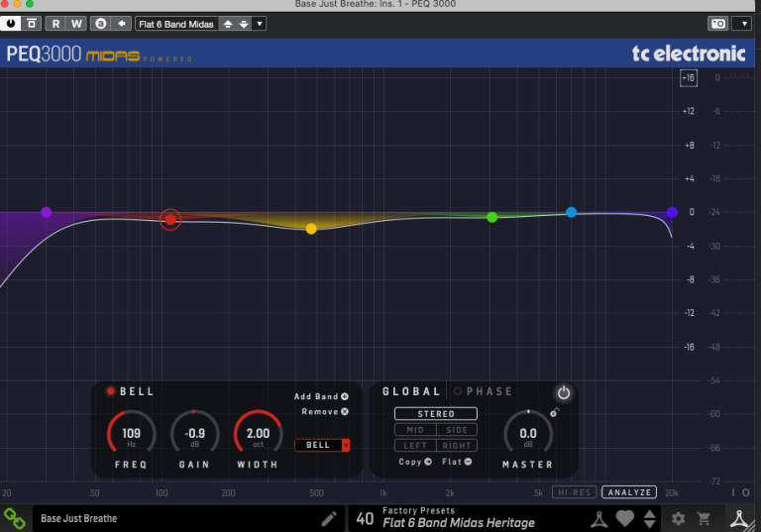
Task: Click the copy A to B arrow
Action: [121, 24]
